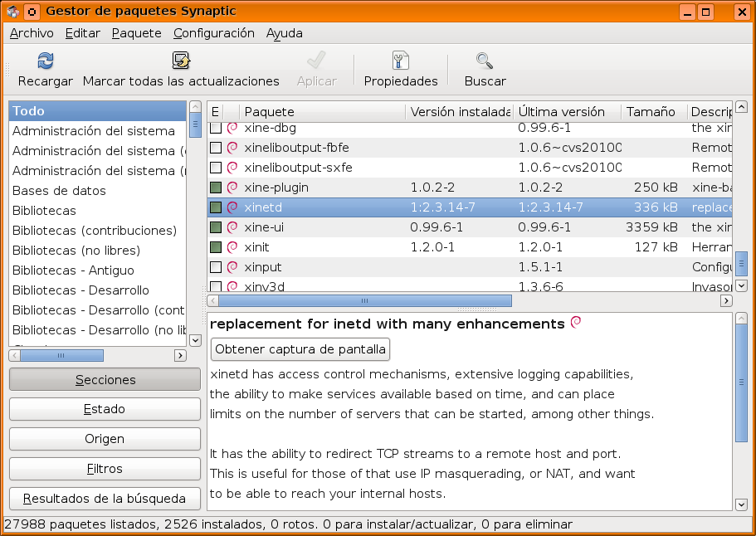The image size is (756, 536).
Task: Toggle installed checkbox for xinetd
Action: 216,207
